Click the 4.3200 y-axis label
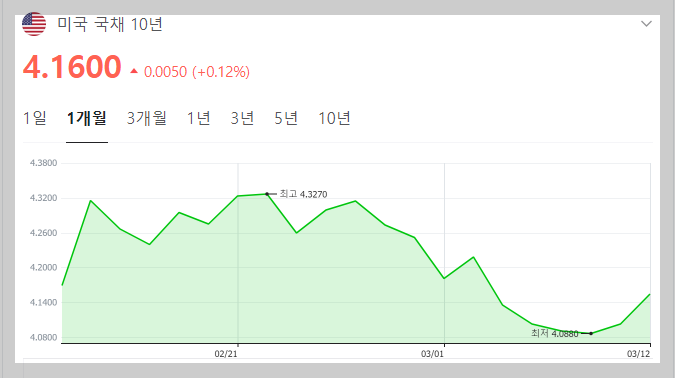The image size is (675, 378). click(x=43, y=198)
